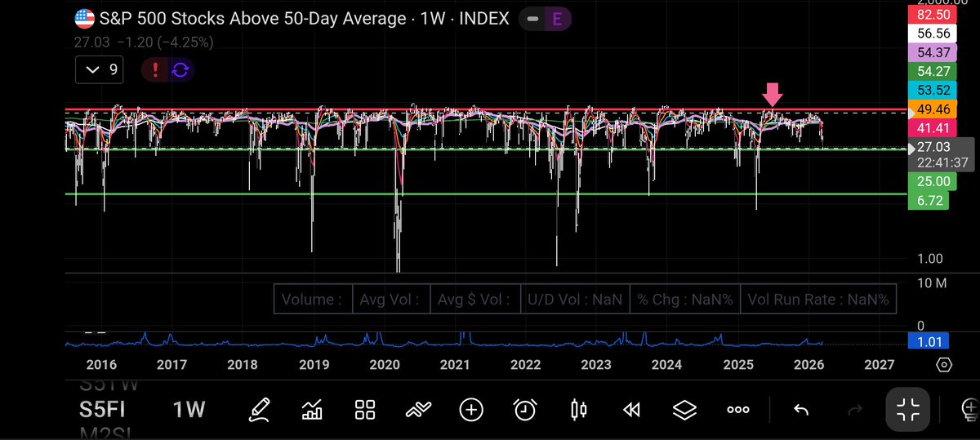Change the 1W interval in the bottom bar
The image size is (980, 440).
189,409
